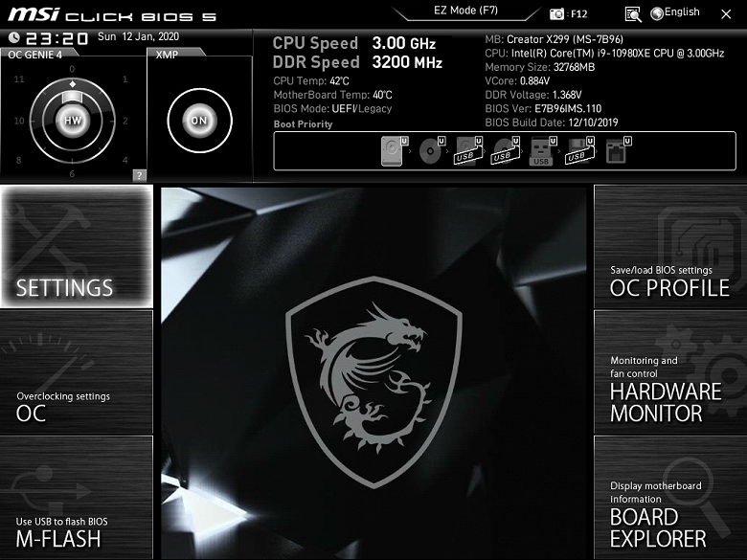Click the MB: Creator X299 (MS-7B96) line
This screenshot has width=747, height=560.
(555, 39)
